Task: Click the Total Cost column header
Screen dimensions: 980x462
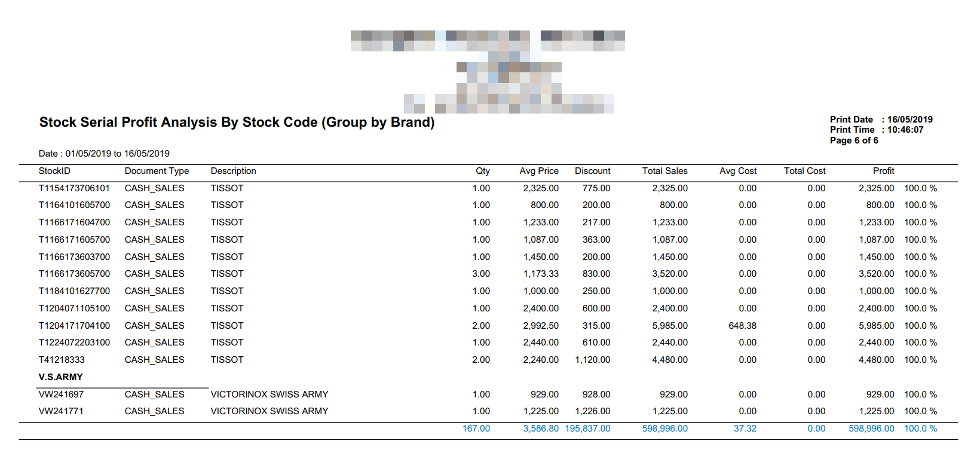Action: pos(805,171)
